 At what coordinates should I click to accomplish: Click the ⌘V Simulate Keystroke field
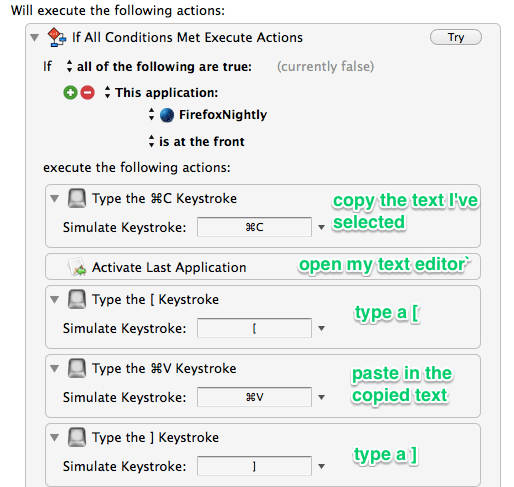coord(254,397)
